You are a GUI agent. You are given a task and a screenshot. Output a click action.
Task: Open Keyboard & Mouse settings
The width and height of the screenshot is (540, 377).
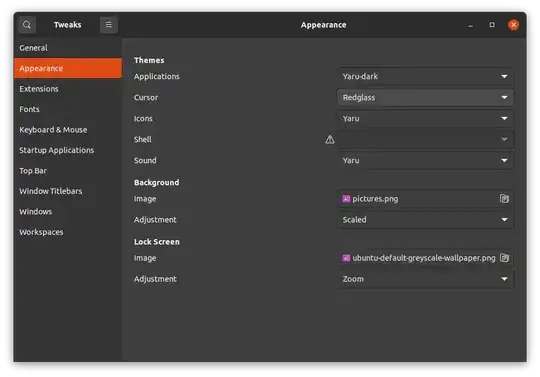point(68,130)
